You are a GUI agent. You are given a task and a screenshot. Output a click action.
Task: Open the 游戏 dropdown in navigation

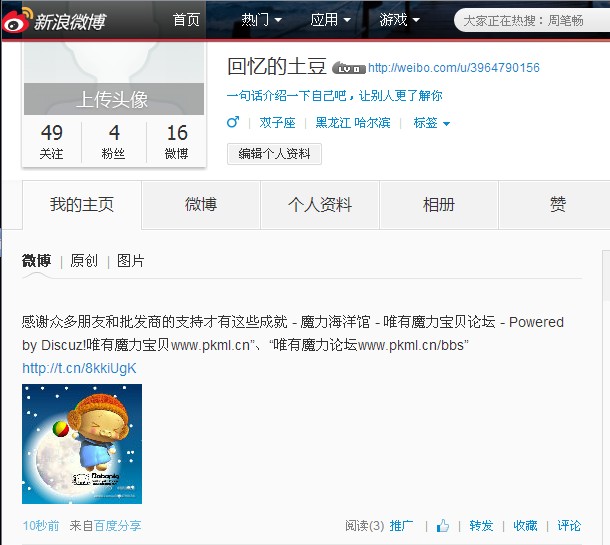(x=399, y=20)
